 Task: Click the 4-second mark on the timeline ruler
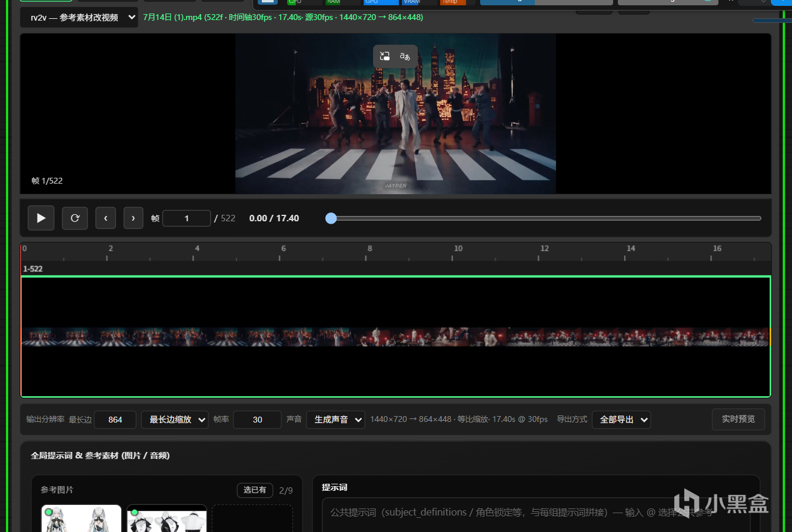[197, 249]
